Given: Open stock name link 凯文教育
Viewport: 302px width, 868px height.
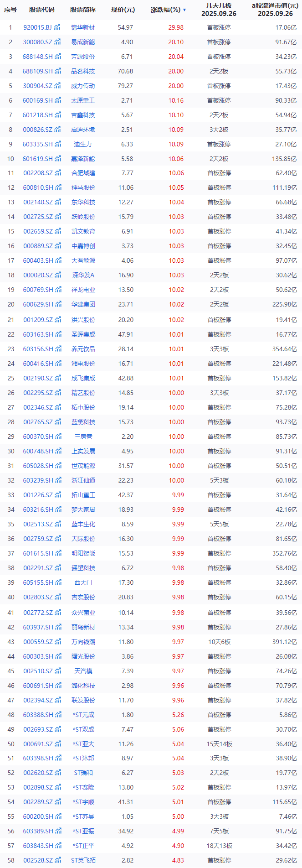Looking at the screenshot, I should (x=83, y=231).
